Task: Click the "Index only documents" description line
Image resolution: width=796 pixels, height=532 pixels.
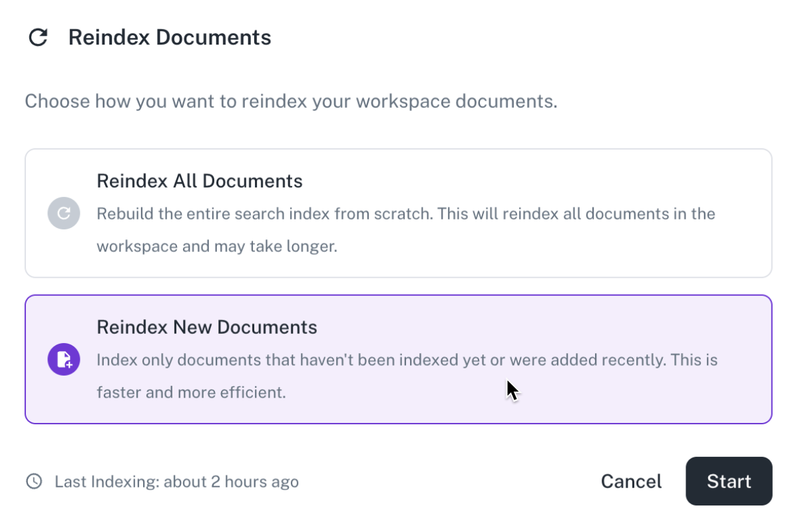Action: [x=407, y=360]
